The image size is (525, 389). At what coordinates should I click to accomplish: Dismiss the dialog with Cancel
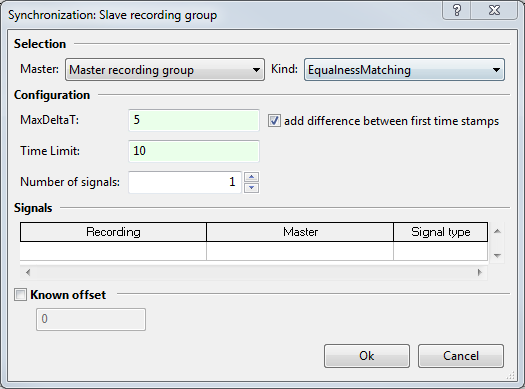[x=461, y=356]
